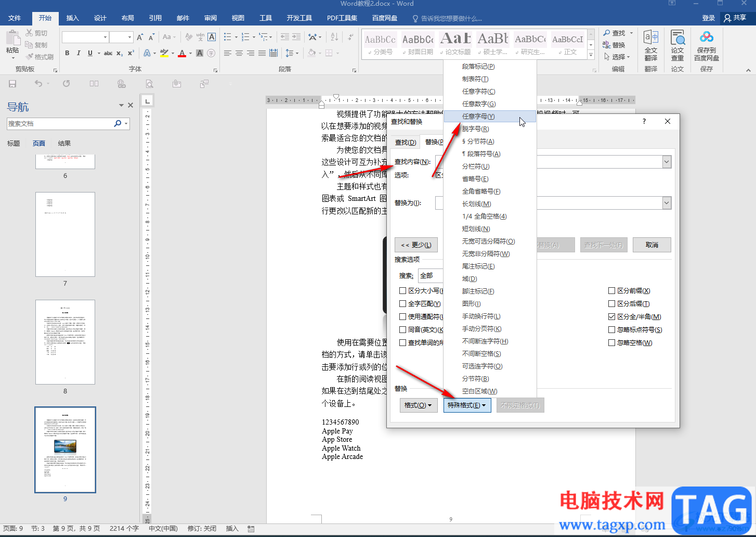Click the Cut (剪切) scissors icon
The image size is (756, 537).
pyautogui.click(x=29, y=33)
